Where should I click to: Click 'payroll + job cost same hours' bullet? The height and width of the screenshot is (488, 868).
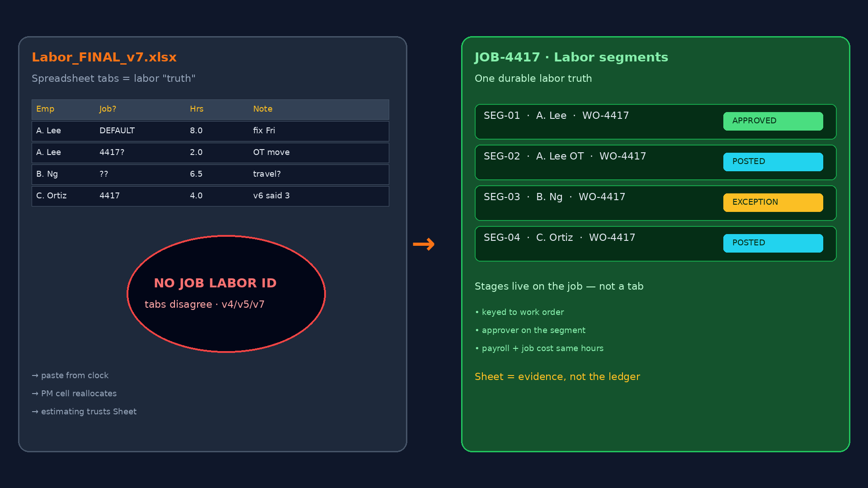(x=539, y=348)
